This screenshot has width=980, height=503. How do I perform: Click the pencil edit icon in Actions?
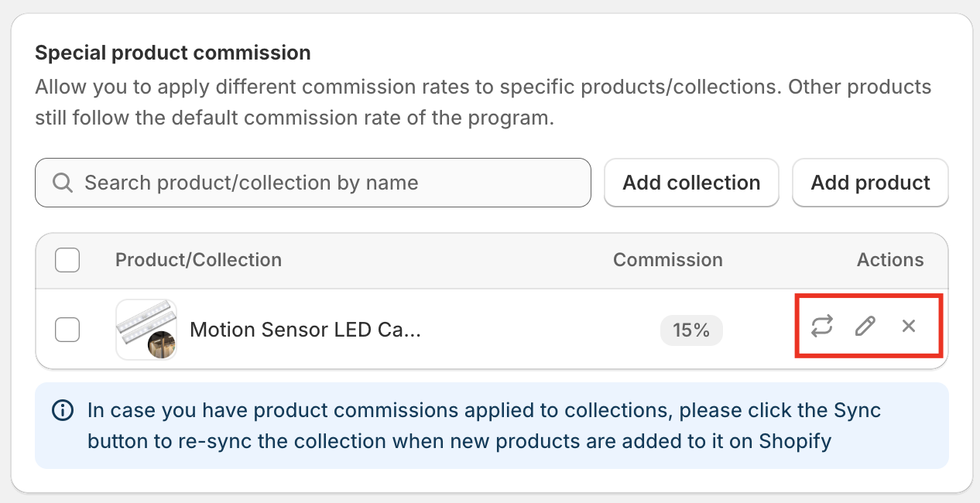tap(865, 326)
